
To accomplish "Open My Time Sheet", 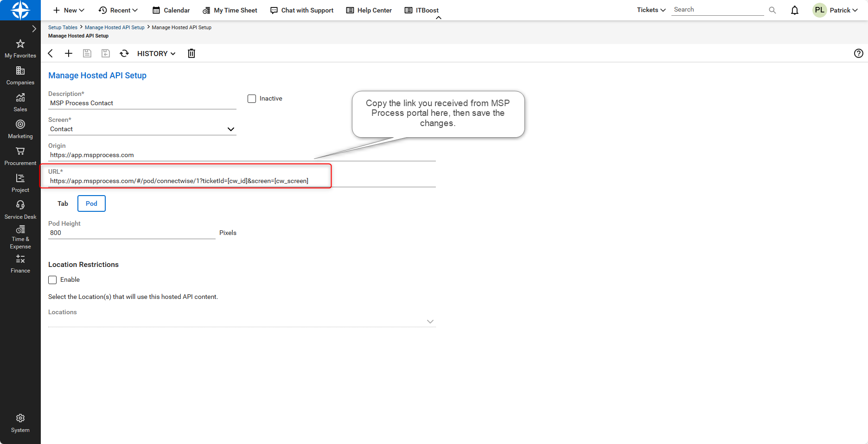I will 230,10.
